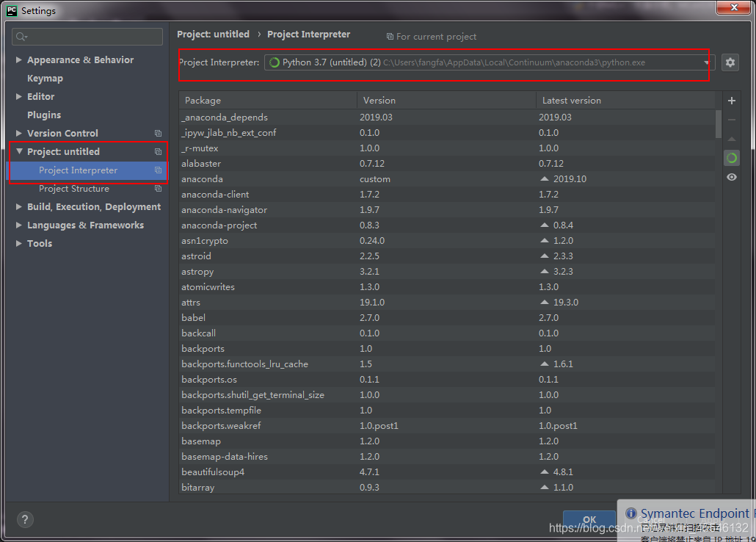
Task: Click the Project: untitled breadcrumb
Action: coord(213,35)
